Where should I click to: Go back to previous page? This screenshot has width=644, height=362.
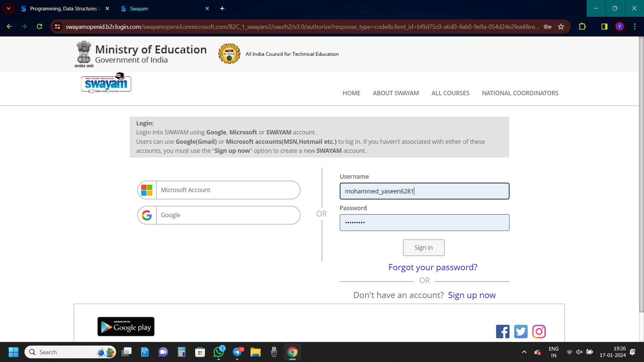9,26
